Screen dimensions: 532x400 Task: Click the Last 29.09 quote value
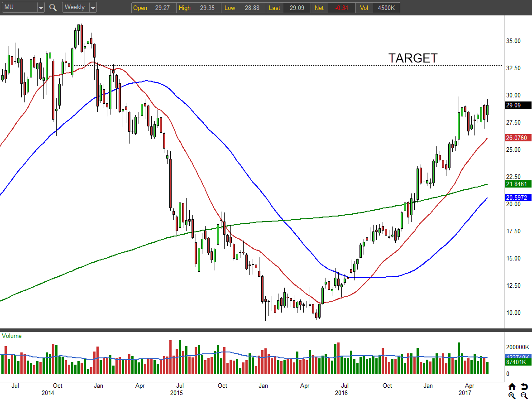point(297,8)
